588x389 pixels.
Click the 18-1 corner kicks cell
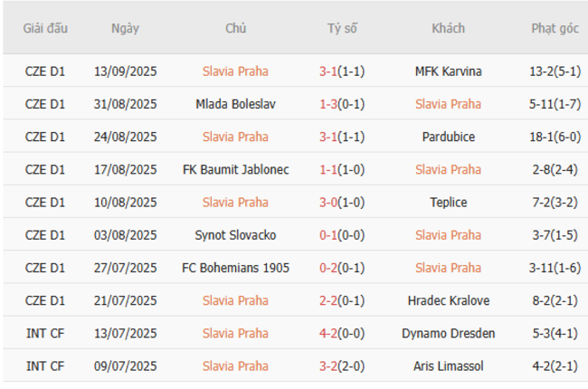pyautogui.click(x=555, y=137)
